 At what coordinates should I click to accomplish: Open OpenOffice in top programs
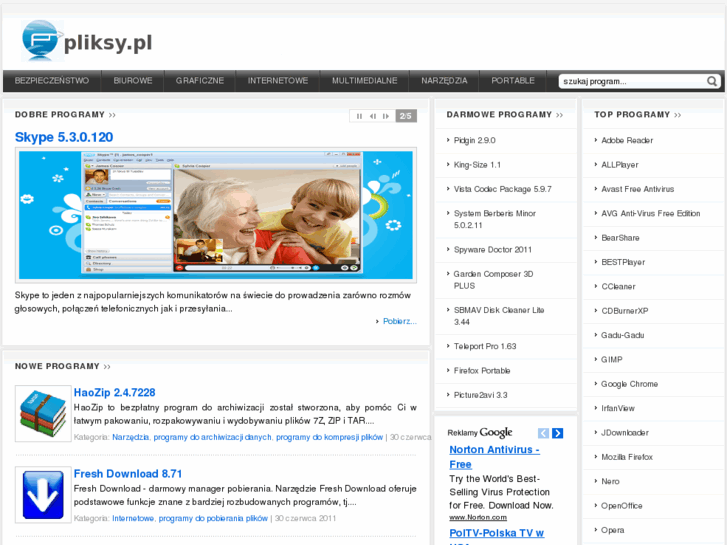tap(622, 506)
